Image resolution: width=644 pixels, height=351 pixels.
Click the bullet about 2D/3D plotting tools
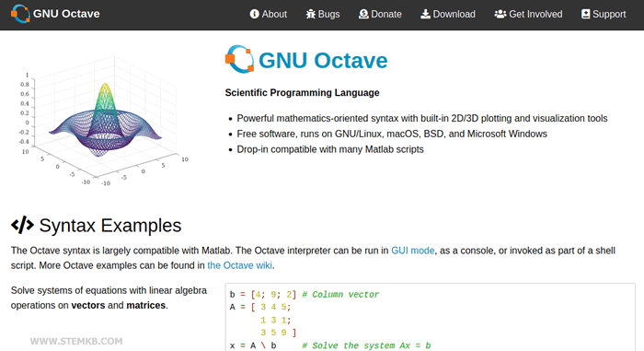tap(421, 119)
